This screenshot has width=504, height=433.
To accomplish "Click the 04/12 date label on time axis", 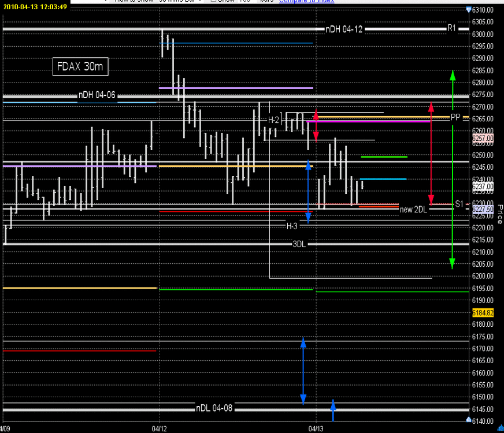I will 159,429.
